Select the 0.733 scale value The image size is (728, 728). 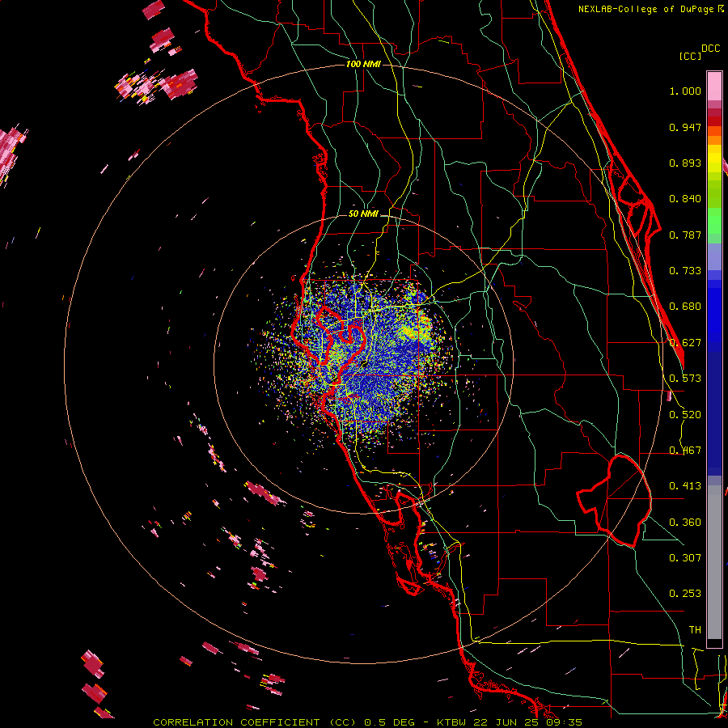pyautogui.click(x=685, y=271)
